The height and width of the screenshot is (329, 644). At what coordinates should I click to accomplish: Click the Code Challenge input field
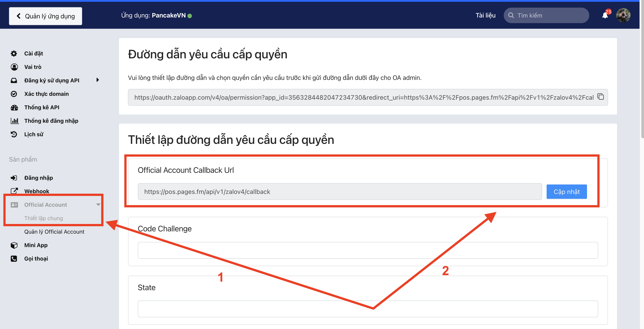click(x=368, y=250)
